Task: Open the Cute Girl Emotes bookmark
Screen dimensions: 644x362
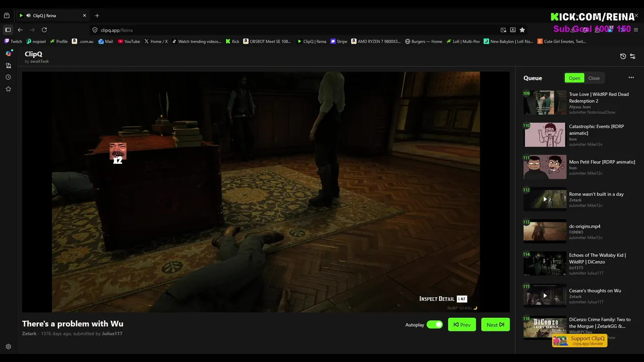Action: click(562, 41)
